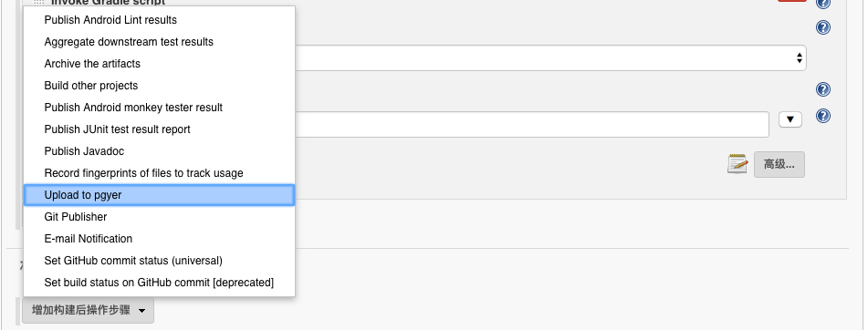Select Archive the artifacts option
868x330 pixels.
(x=92, y=64)
